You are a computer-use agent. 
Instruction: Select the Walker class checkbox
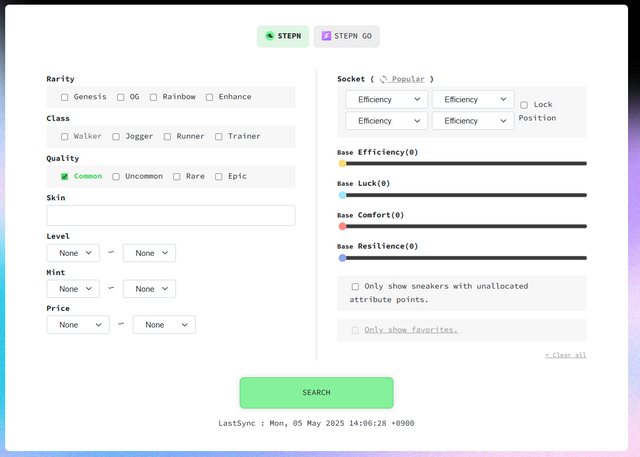point(64,137)
